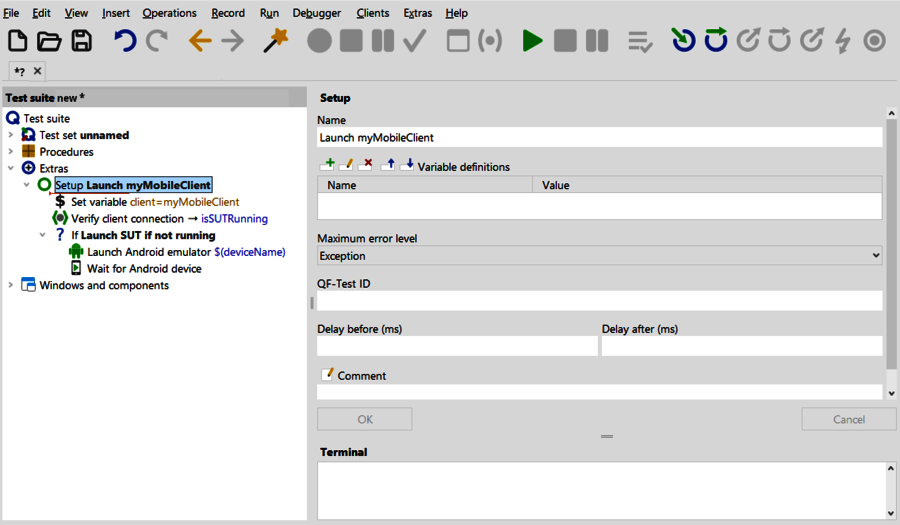Expand the Windows and components node
The height and width of the screenshot is (525, 900).
click(x=11, y=285)
